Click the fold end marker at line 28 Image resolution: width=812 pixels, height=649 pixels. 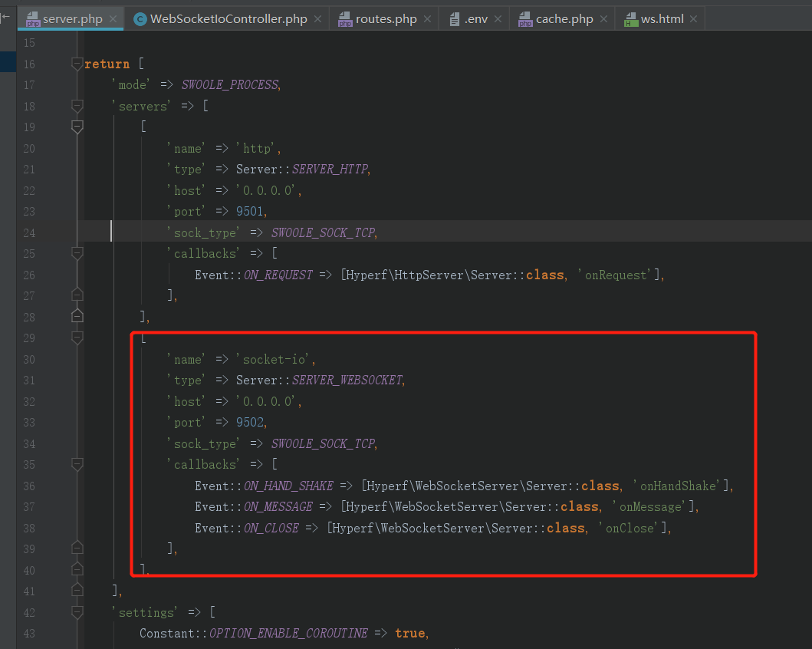coord(77,316)
